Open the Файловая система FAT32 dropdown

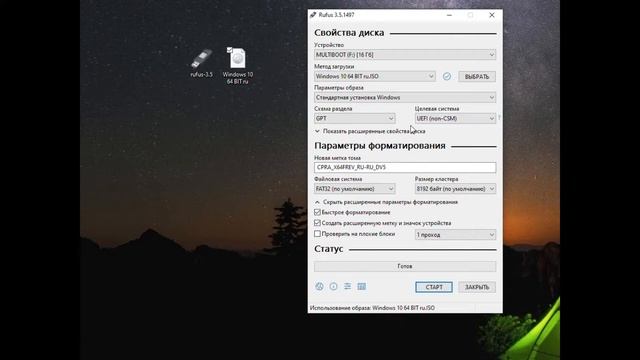355,189
